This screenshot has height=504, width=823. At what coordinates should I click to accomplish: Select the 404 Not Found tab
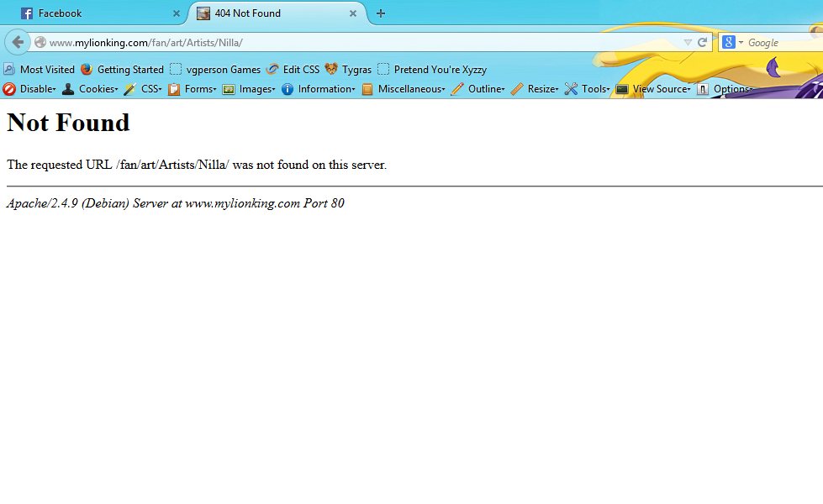269,13
